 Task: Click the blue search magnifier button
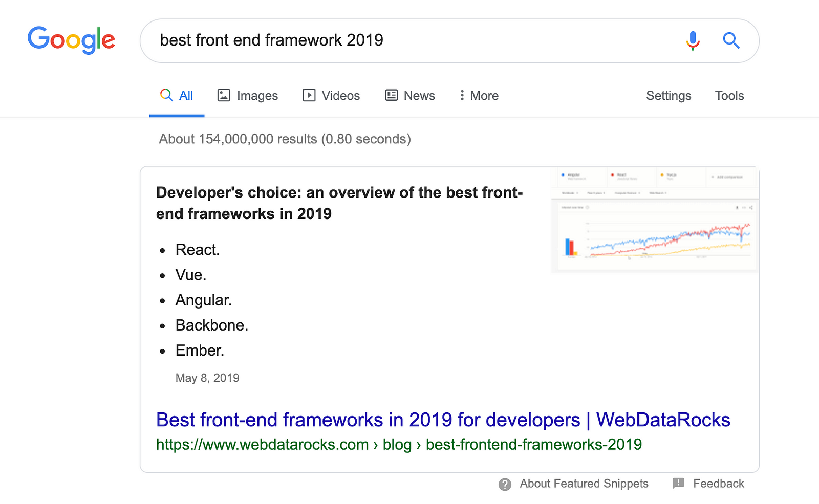731,40
